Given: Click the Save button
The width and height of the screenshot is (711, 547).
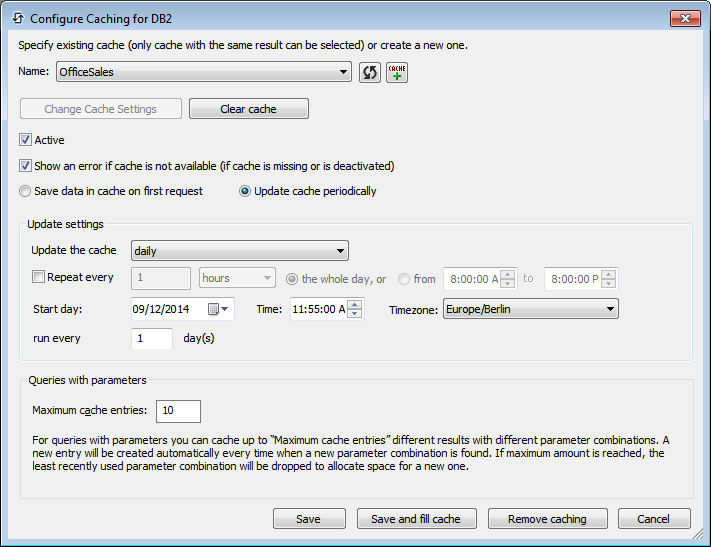Looking at the screenshot, I should 308,519.
